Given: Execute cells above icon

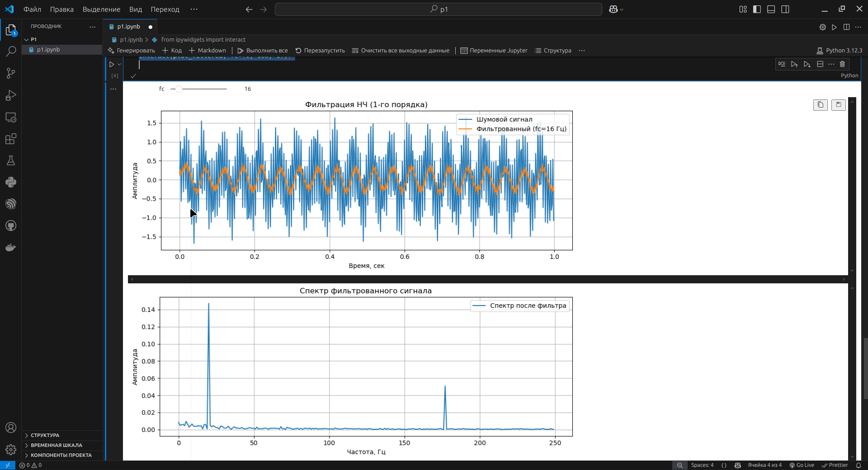Looking at the screenshot, I should pyautogui.click(x=794, y=64).
